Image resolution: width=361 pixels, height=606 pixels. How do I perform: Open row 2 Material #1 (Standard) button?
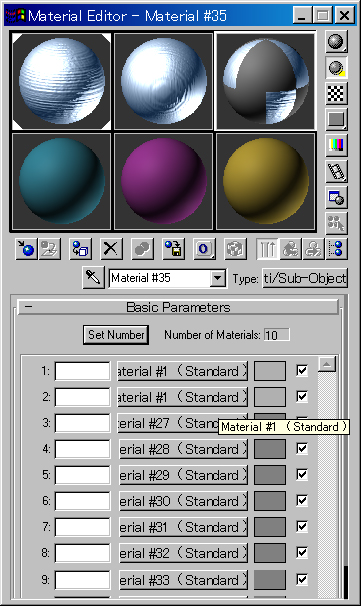click(182, 397)
